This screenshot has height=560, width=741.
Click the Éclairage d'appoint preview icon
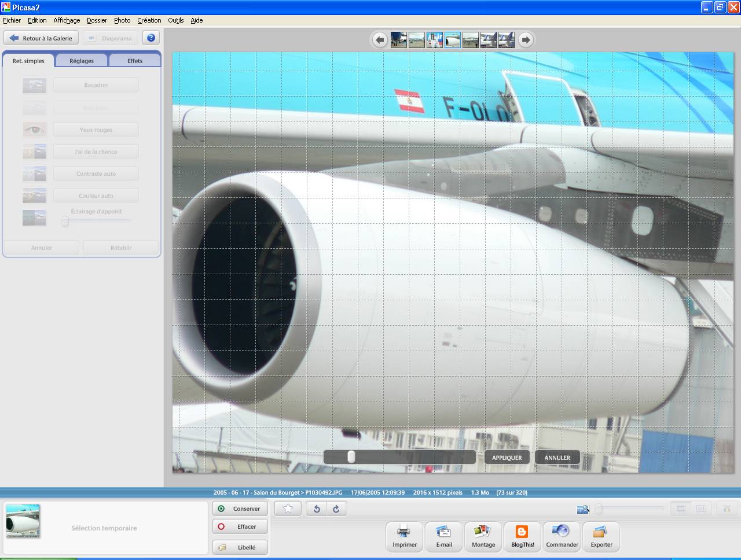coord(34,218)
